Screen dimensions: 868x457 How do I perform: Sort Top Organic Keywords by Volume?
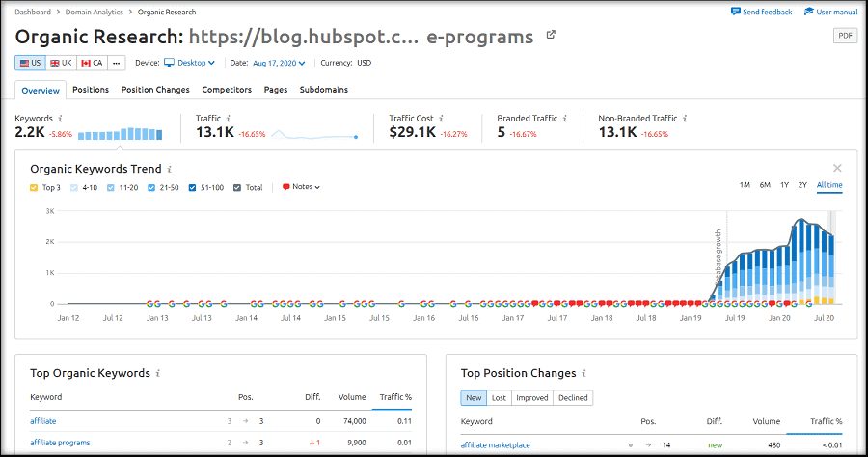pyautogui.click(x=352, y=397)
